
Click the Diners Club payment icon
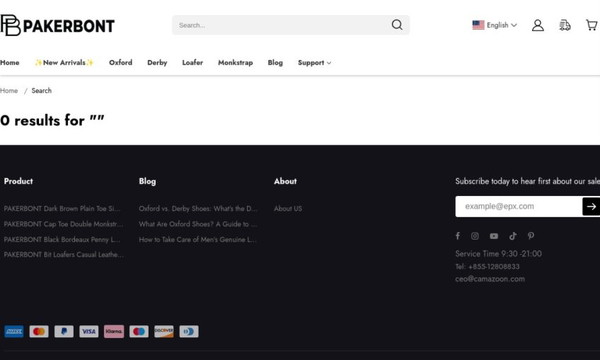pos(189,331)
